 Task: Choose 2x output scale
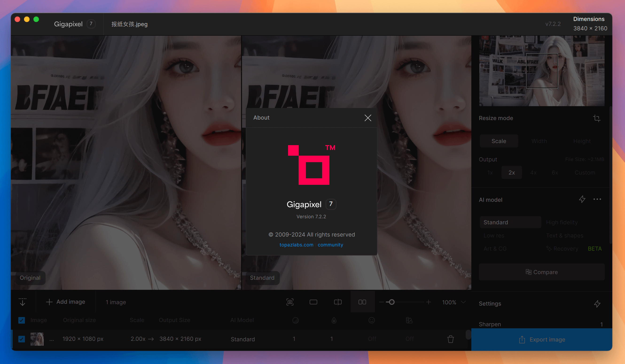[x=512, y=173]
